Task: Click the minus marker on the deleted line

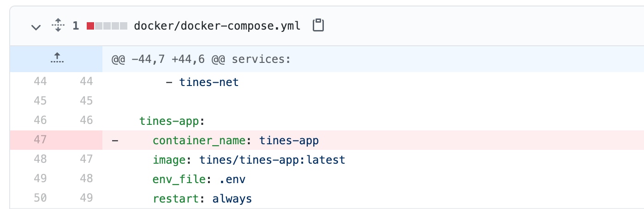Action: click(115, 140)
